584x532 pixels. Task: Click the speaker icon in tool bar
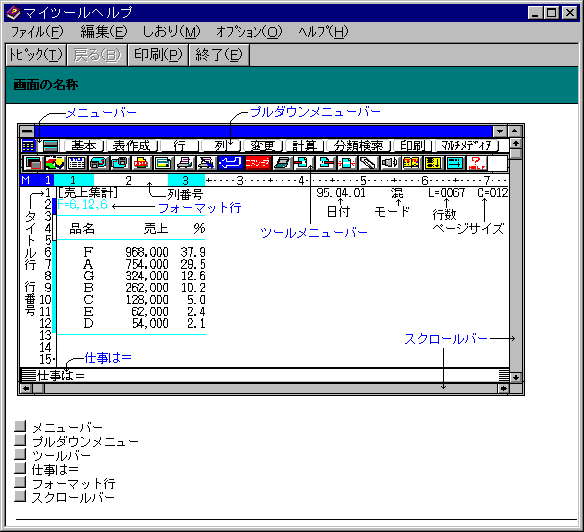tap(390, 163)
